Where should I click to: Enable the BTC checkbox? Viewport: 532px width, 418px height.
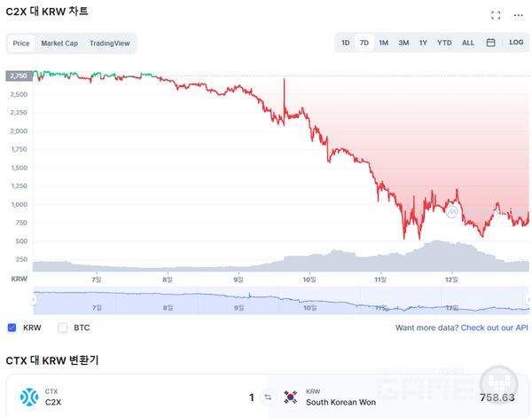click(62, 327)
